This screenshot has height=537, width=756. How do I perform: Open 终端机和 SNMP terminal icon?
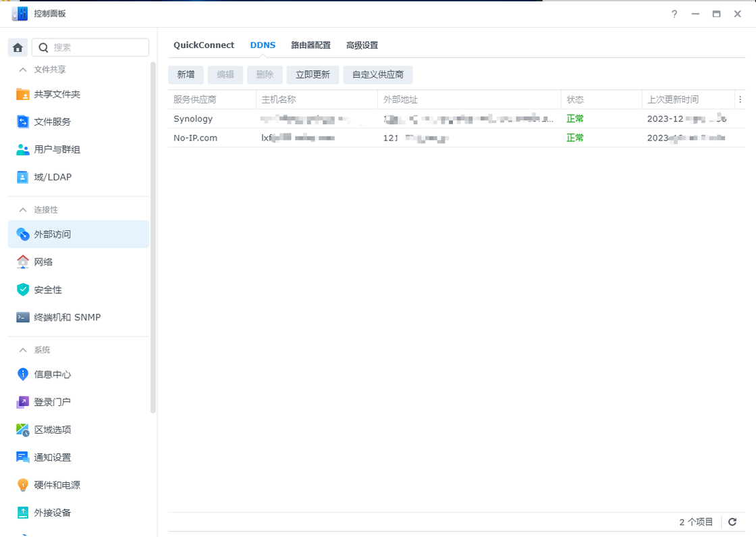[23, 317]
